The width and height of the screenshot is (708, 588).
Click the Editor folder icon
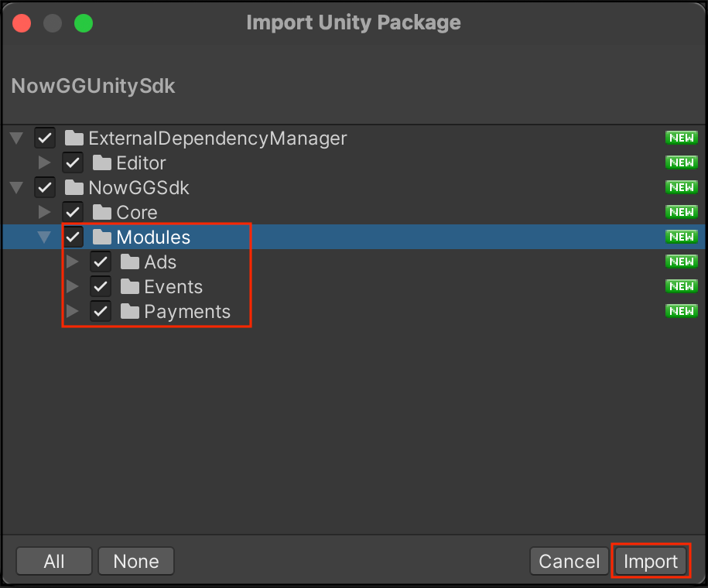[x=102, y=163]
